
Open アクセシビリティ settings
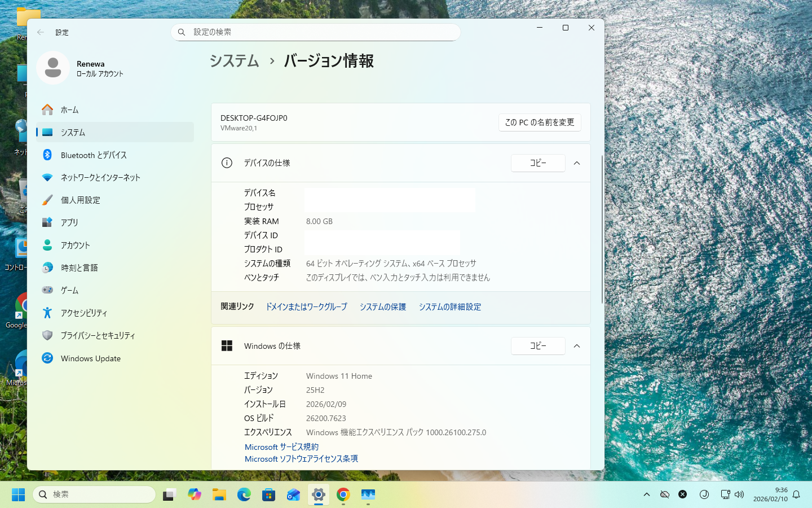83,313
